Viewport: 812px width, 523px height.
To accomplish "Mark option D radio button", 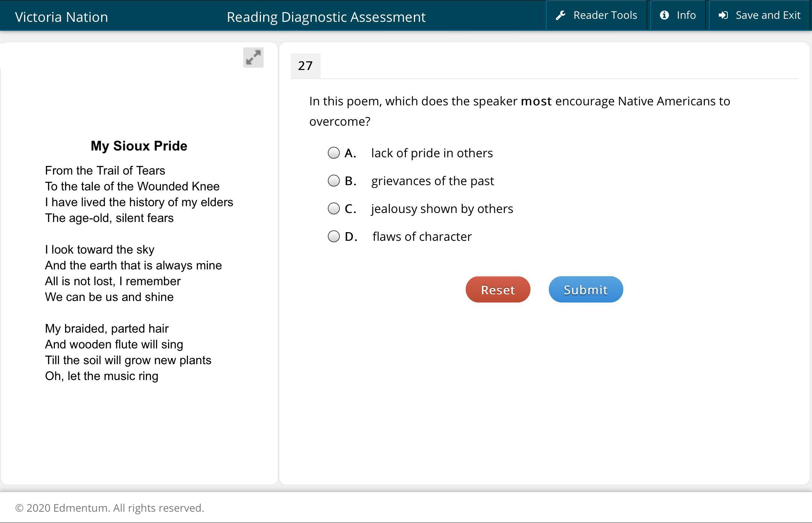I will (333, 236).
